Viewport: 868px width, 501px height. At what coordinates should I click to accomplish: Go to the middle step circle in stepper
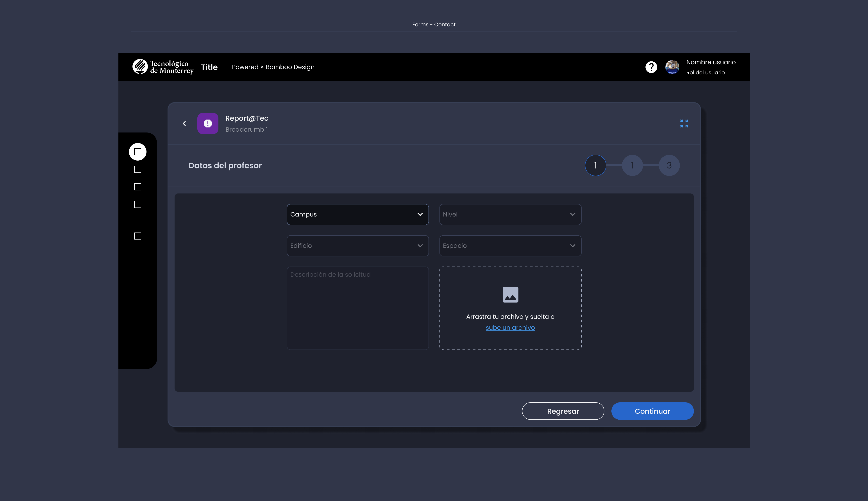(632, 166)
